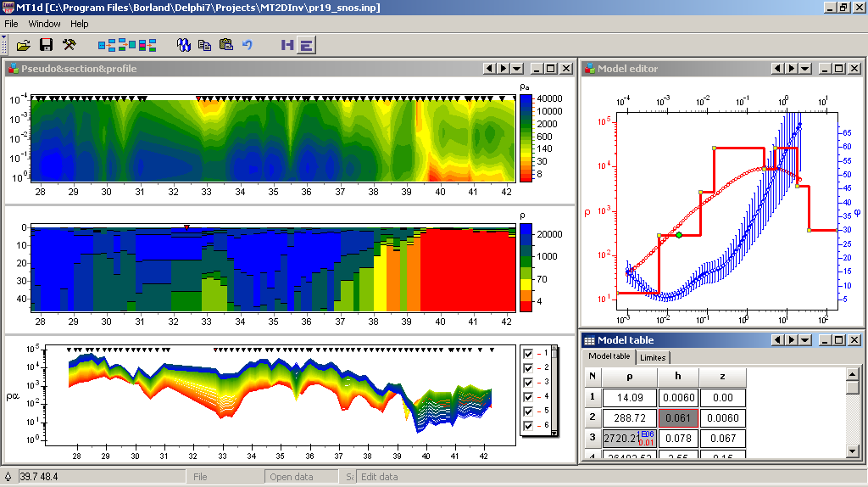The height and width of the screenshot is (487, 868).
Task: Open dropdown arrow in Pseudo&section&profile title bar
Action: [x=516, y=69]
